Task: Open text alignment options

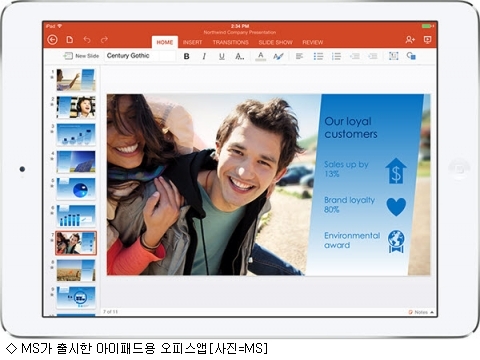Action: click(x=299, y=56)
